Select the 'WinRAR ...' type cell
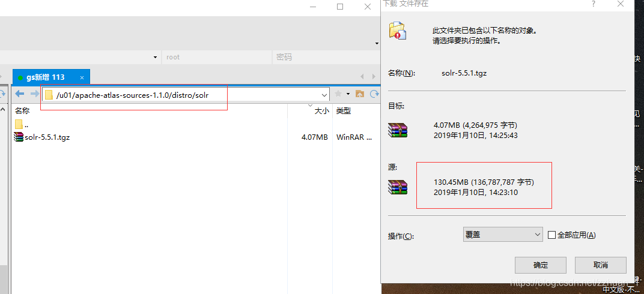The image size is (644, 294). (x=354, y=137)
